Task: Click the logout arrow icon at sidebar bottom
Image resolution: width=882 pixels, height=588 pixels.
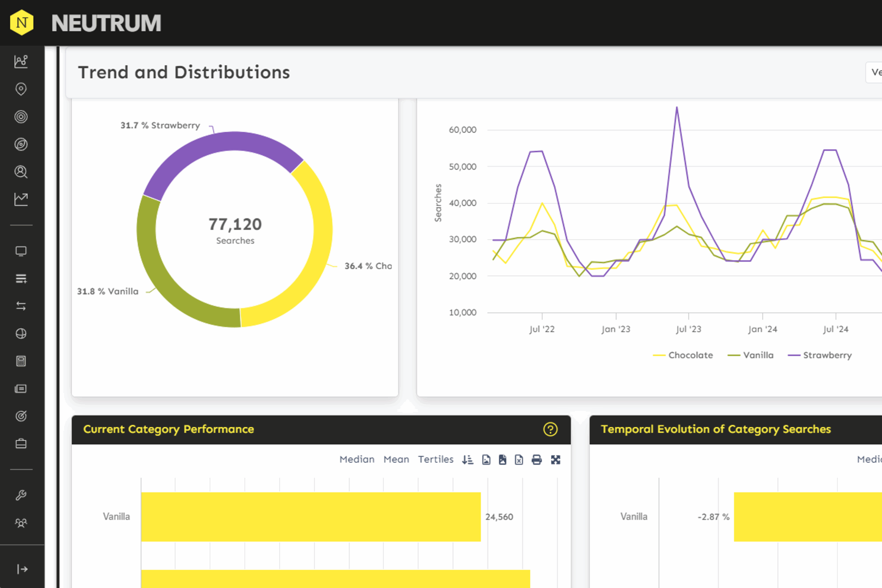Action: click(22, 569)
